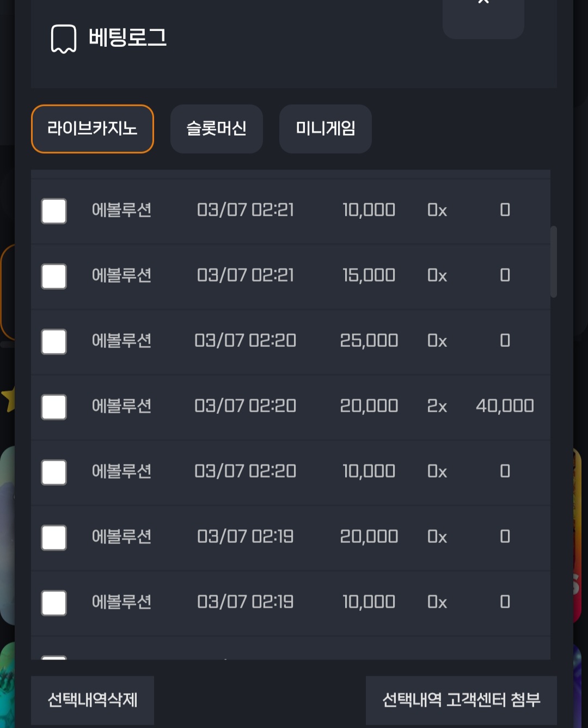Check the first 02:21 10,000 bet row
Image resolution: width=588 pixels, height=728 pixels.
tap(54, 211)
